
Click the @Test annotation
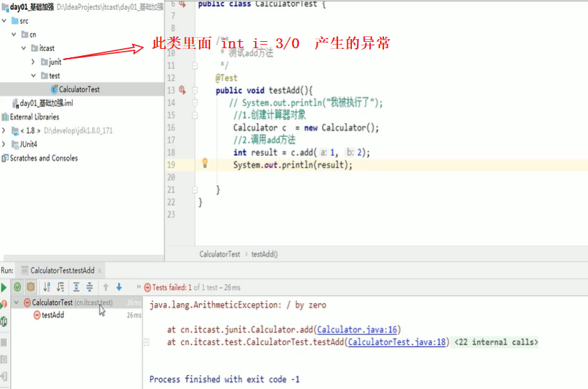226,78
